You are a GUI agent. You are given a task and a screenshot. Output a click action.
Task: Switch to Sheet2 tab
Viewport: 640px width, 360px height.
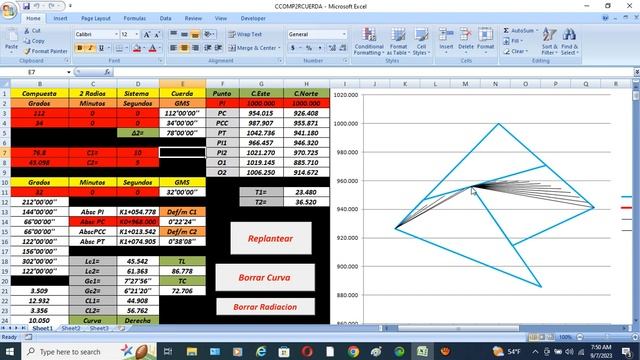(x=71, y=328)
